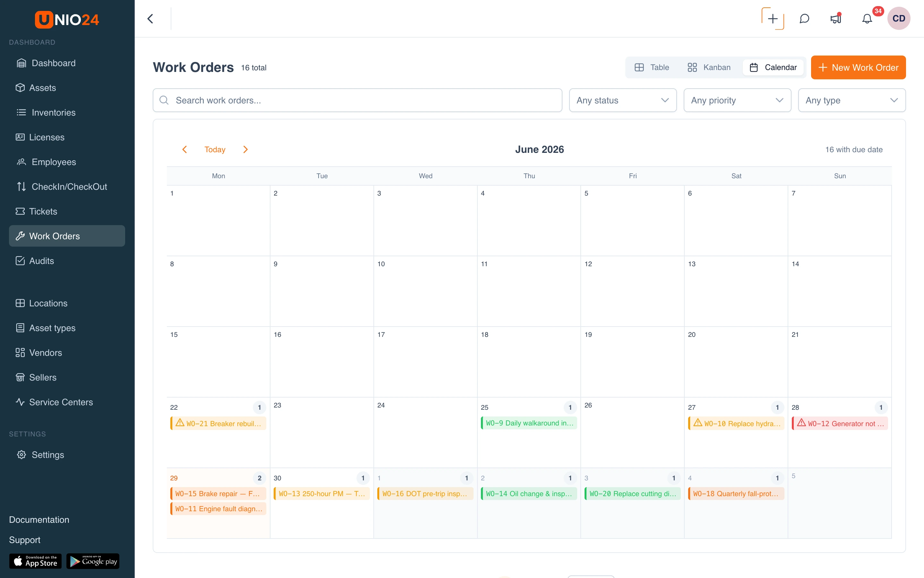The image size is (924, 578).
Task: Open quick add plus icon
Action: 773,19
